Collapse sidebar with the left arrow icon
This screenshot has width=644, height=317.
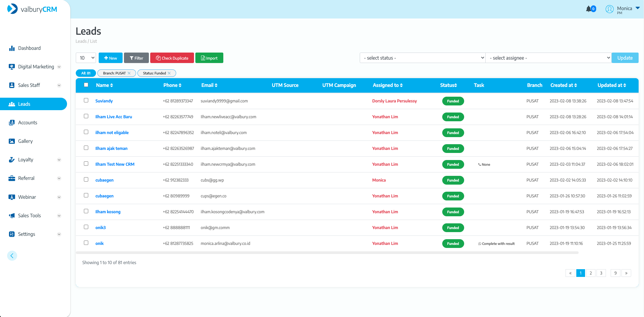(x=12, y=256)
